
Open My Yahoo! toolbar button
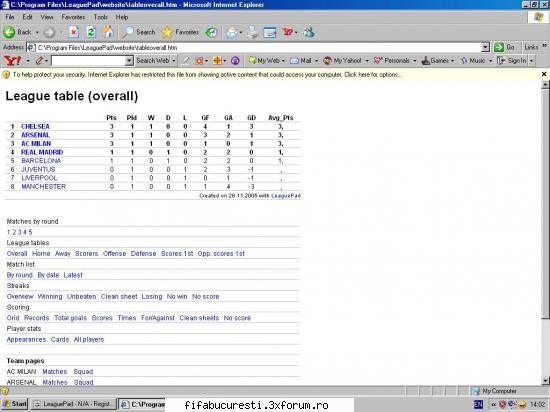pos(342,61)
